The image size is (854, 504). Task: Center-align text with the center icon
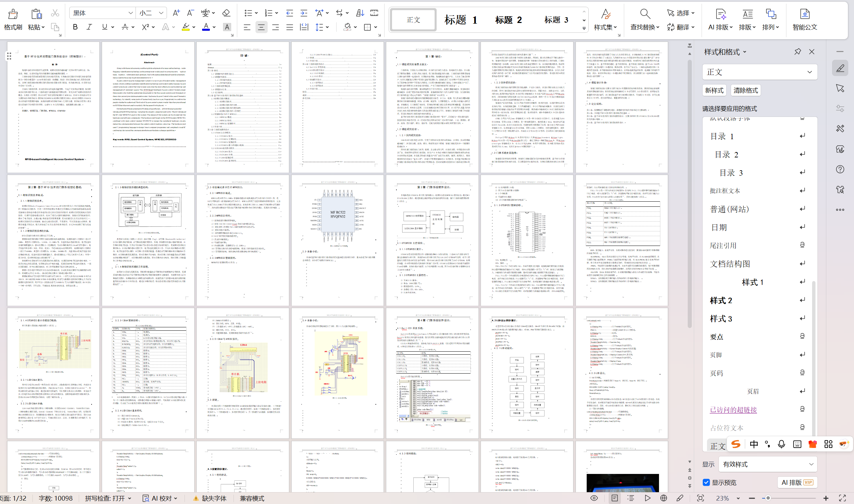pyautogui.click(x=261, y=27)
